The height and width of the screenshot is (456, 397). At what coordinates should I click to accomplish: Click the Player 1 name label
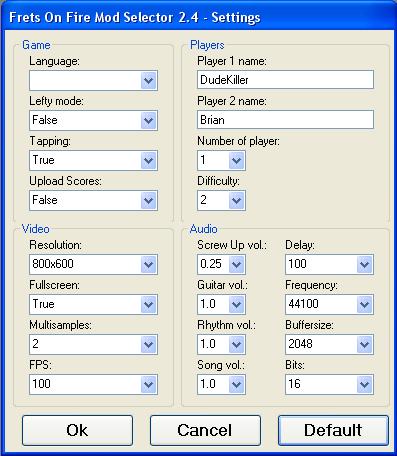pyautogui.click(x=232, y=61)
